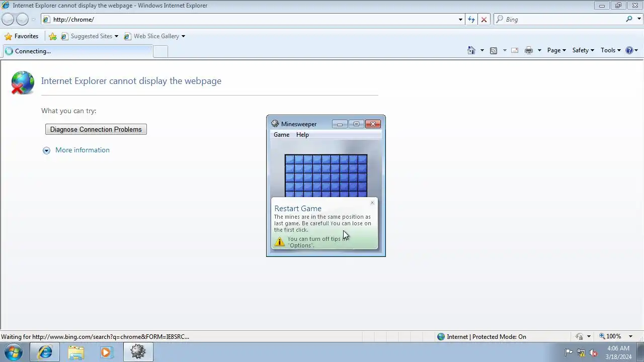Stop loading with the red X

(x=484, y=19)
